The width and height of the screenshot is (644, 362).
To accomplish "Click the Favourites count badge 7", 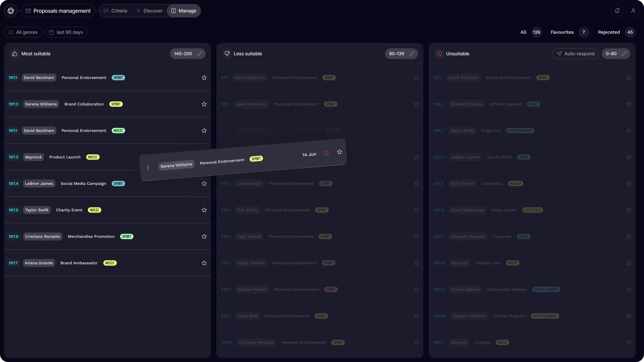I will tap(584, 32).
